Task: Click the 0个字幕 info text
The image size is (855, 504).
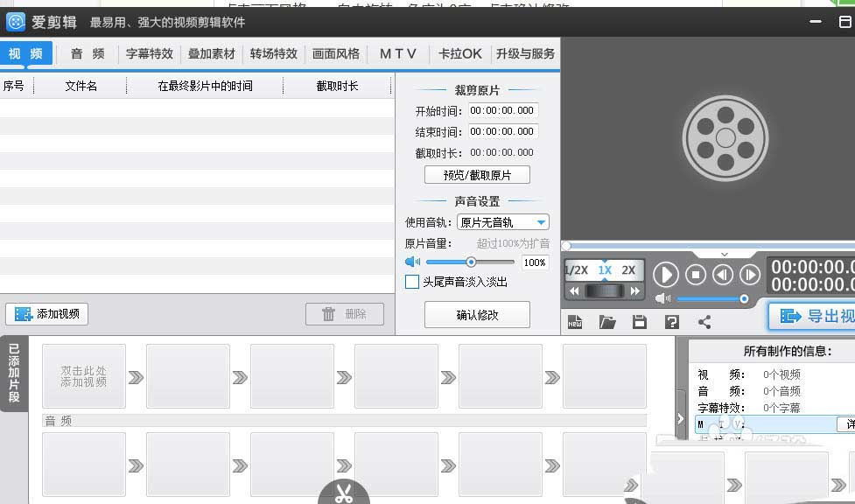Action: click(x=782, y=408)
